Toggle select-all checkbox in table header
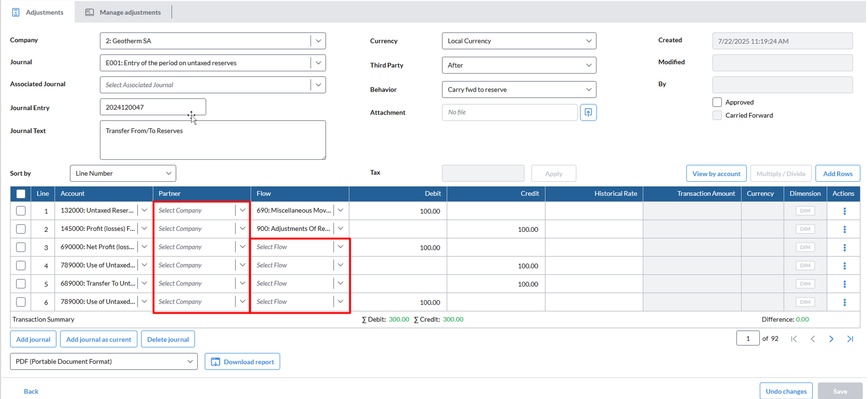Viewport: 868px width, 399px height. pos(21,194)
